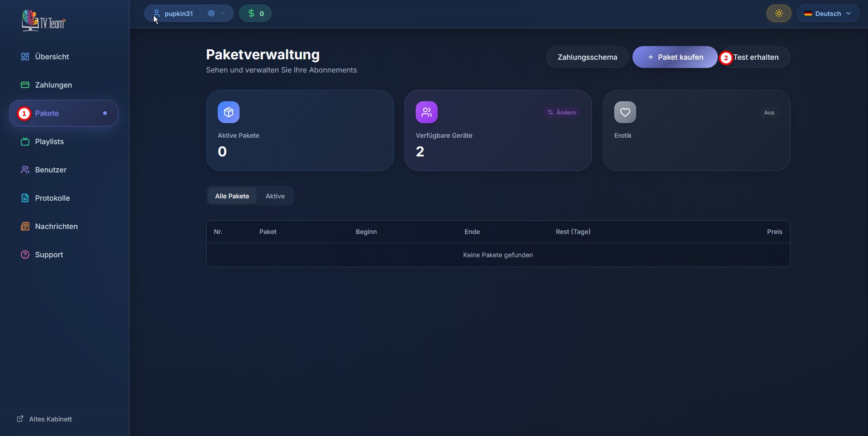Open external link icon for Altes Kabinett
This screenshot has height=436, width=868.
[x=20, y=419]
